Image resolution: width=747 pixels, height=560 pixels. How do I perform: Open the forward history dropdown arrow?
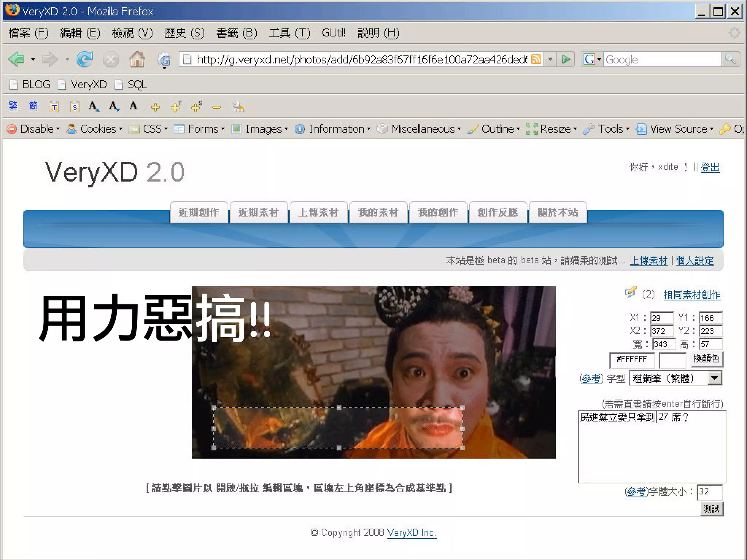(x=67, y=59)
